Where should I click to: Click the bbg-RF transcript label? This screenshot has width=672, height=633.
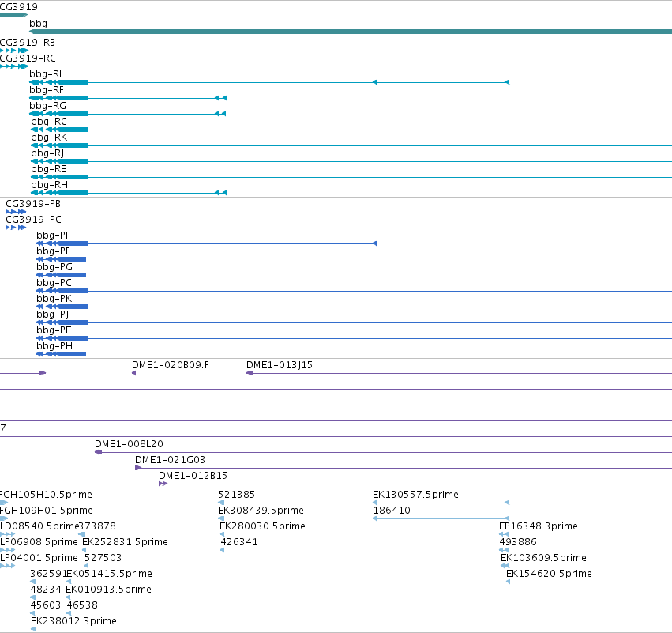[47, 90]
